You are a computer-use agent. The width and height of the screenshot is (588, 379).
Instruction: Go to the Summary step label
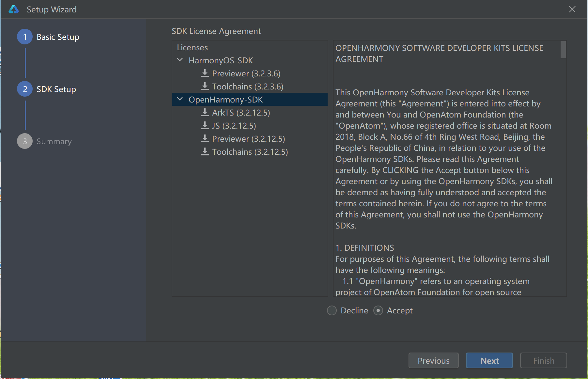54,142
